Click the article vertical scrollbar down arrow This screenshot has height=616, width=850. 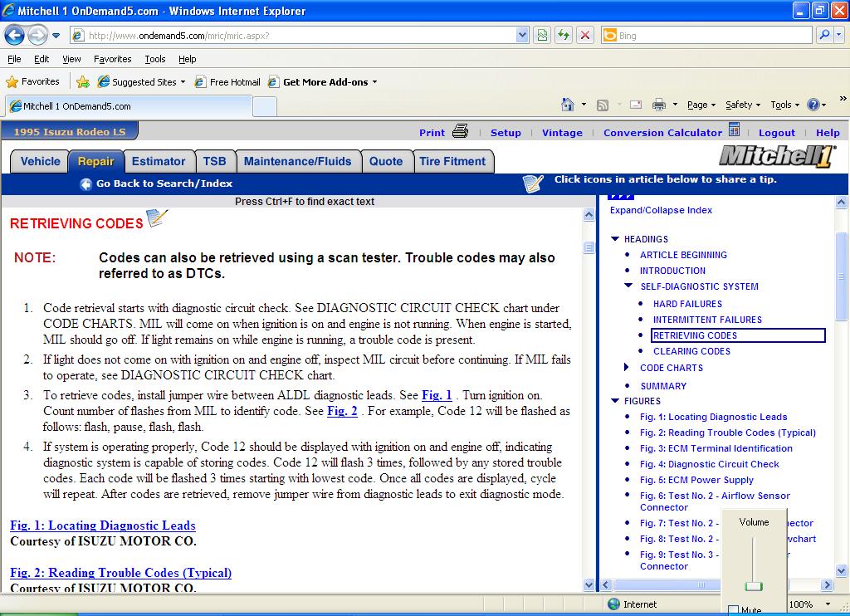pyautogui.click(x=589, y=584)
